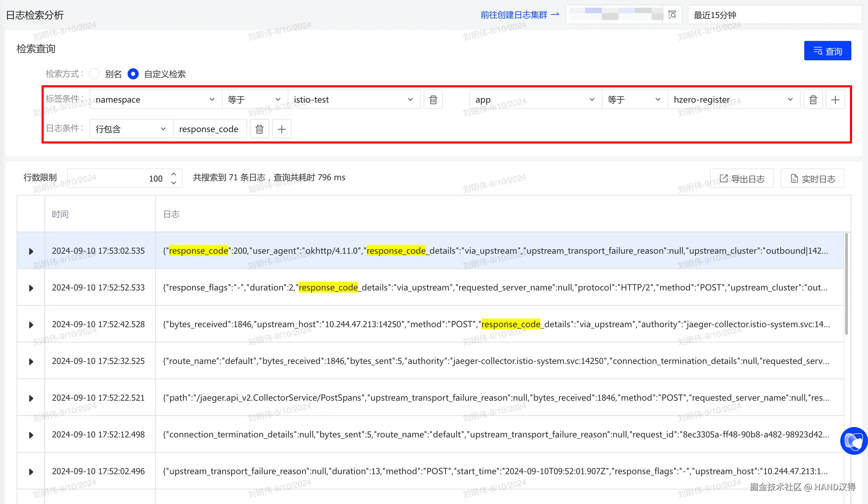Open the floating assistant chat bubble
Image resolution: width=868 pixels, height=504 pixels.
[853, 441]
